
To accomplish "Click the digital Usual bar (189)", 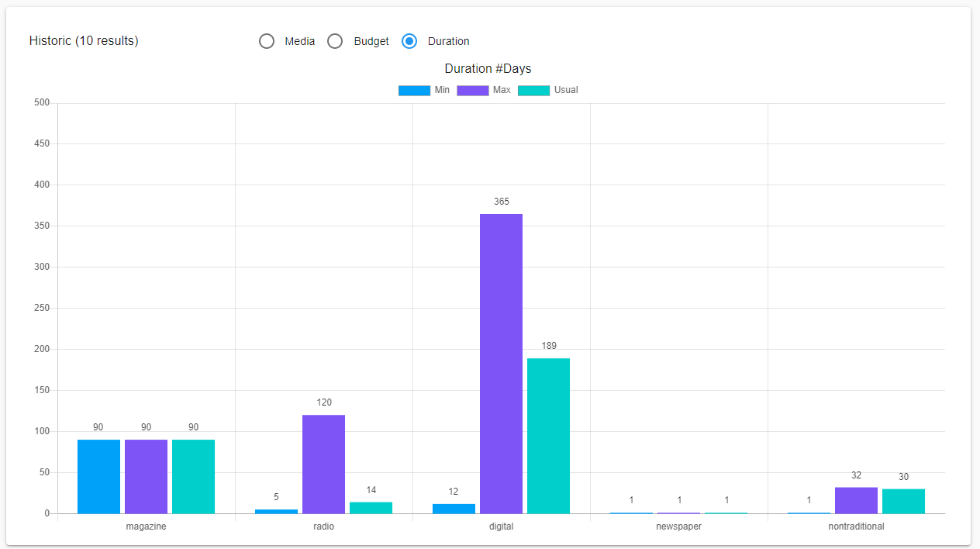I will tap(548, 435).
